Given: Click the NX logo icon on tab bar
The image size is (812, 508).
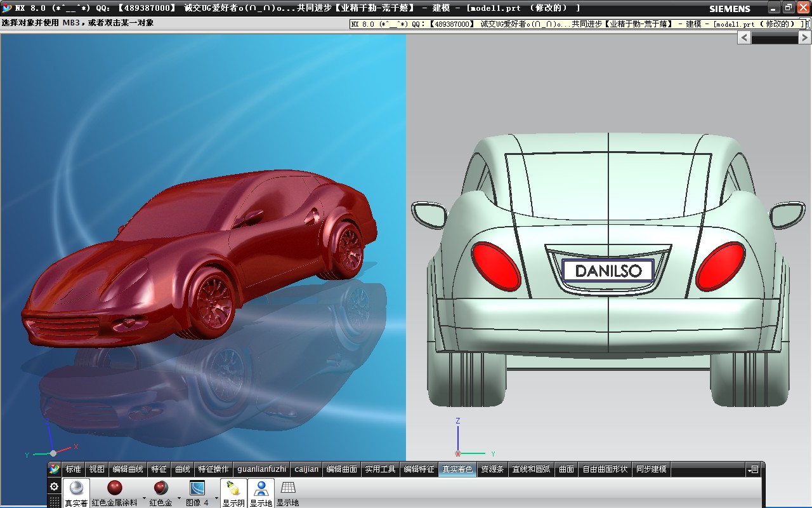Looking at the screenshot, I should pos(55,469).
